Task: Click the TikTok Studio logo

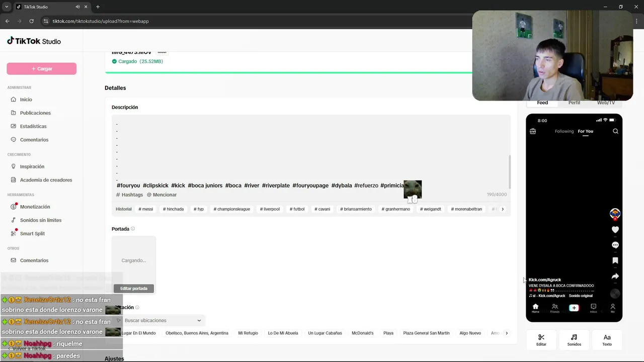Action: 34,41
